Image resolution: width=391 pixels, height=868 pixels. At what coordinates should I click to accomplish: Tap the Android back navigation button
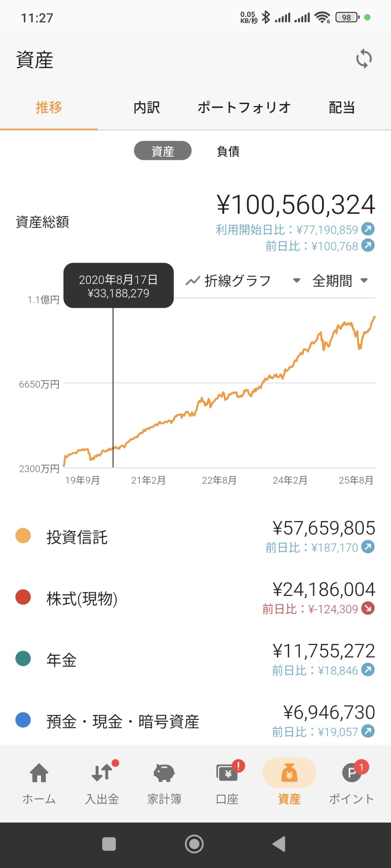pos(279,844)
